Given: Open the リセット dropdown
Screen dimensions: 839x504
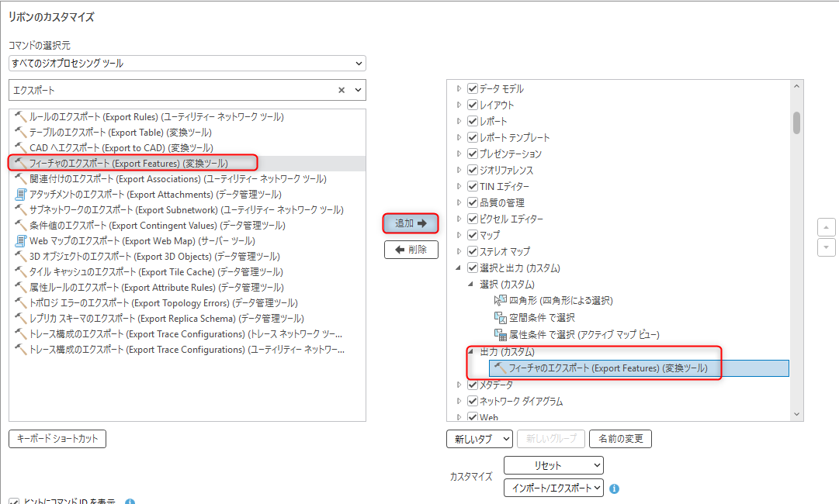Looking at the screenshot, I should coord(553,465).
